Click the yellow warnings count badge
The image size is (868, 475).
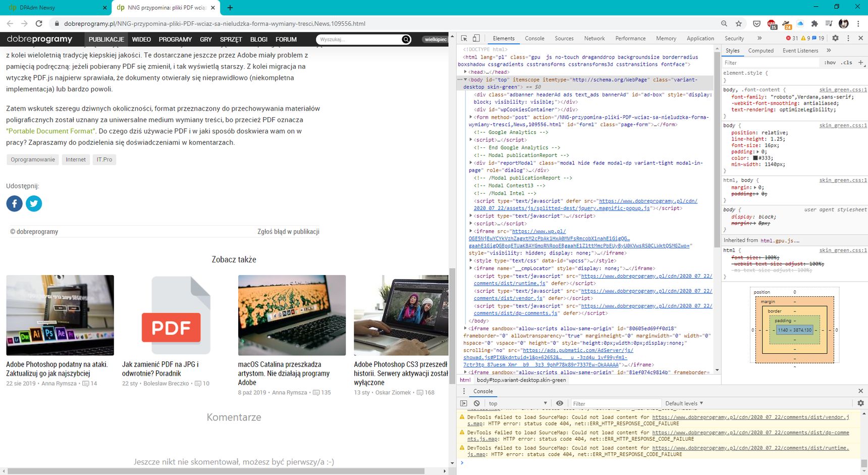(x=805, y=38)
